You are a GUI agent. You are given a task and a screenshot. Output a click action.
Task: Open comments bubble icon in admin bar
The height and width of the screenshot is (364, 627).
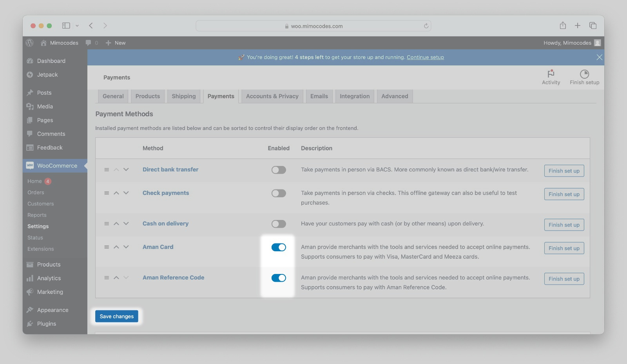[89, 43]
